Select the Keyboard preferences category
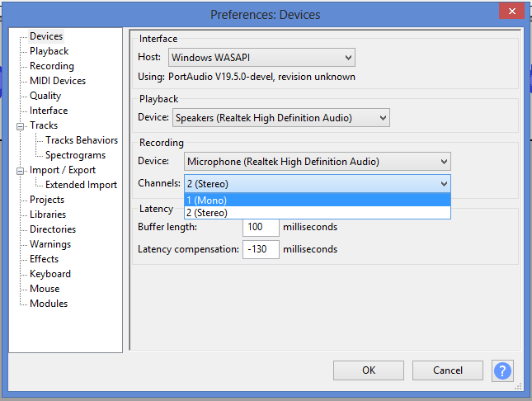Screen dimensions: 532x401 50,274
